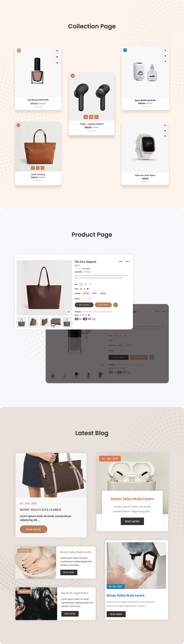Image resolution: width=184 pixels, height=644 pixels.
Task: Click the Add To Cart button
Action: click(84, 305)
